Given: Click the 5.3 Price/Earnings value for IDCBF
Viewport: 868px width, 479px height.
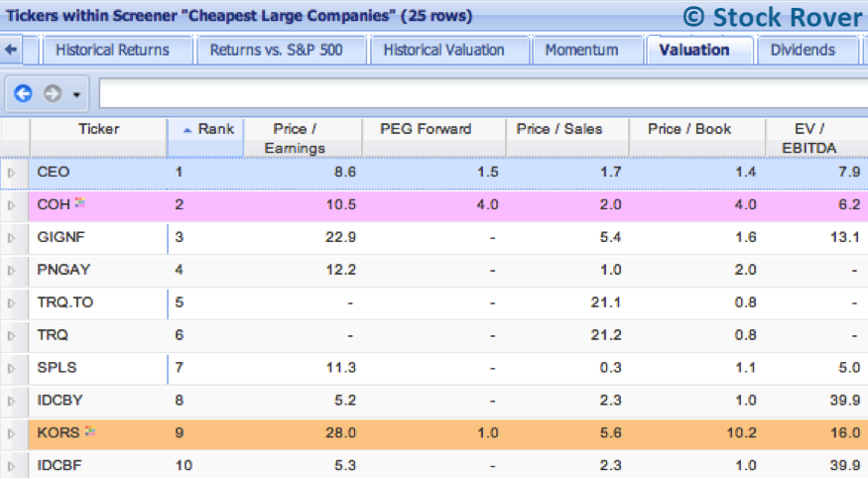Looking at the screenshot, I should (x=345, y=466).
